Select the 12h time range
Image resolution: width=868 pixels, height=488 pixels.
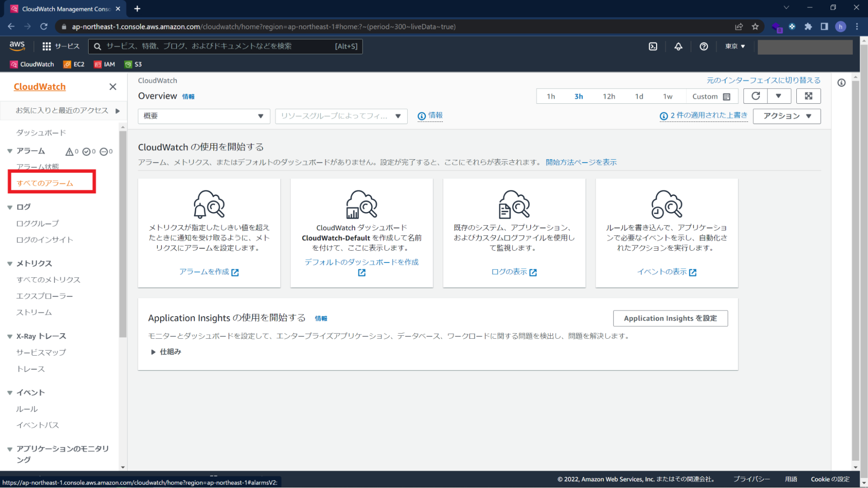click(x=609, y=96)
